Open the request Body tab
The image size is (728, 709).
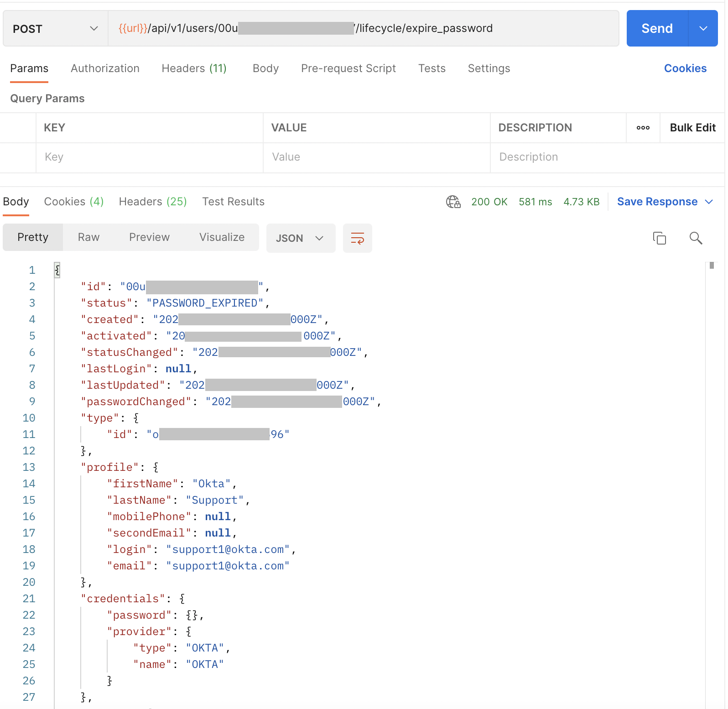265,68
